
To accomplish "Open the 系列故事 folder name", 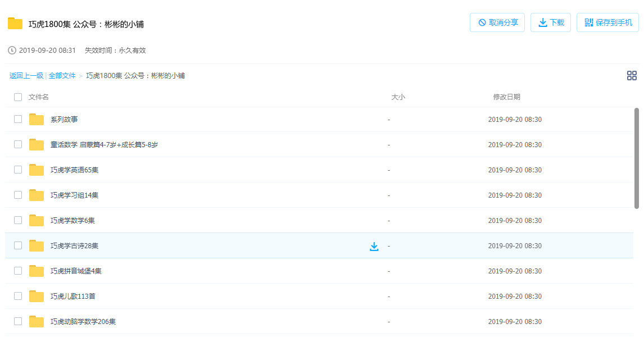I will [x=64, y=120].
